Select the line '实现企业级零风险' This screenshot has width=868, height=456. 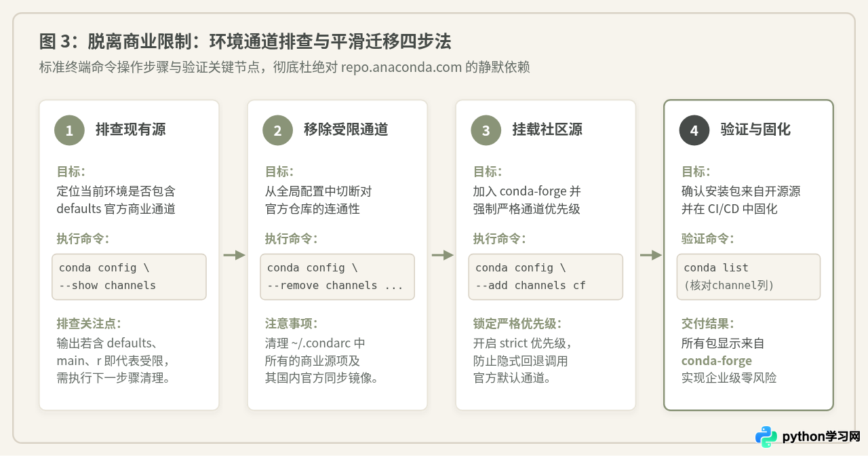coord(729,378)
